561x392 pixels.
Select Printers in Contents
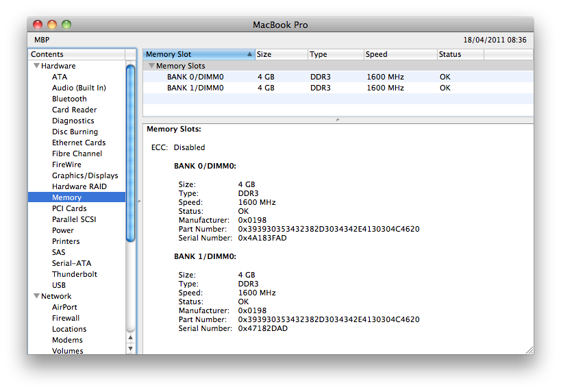point(66,241)
